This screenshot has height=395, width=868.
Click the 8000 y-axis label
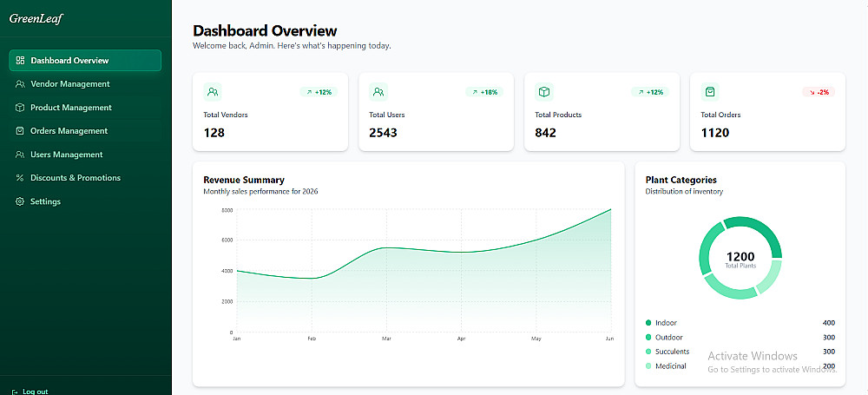(227, 210)
